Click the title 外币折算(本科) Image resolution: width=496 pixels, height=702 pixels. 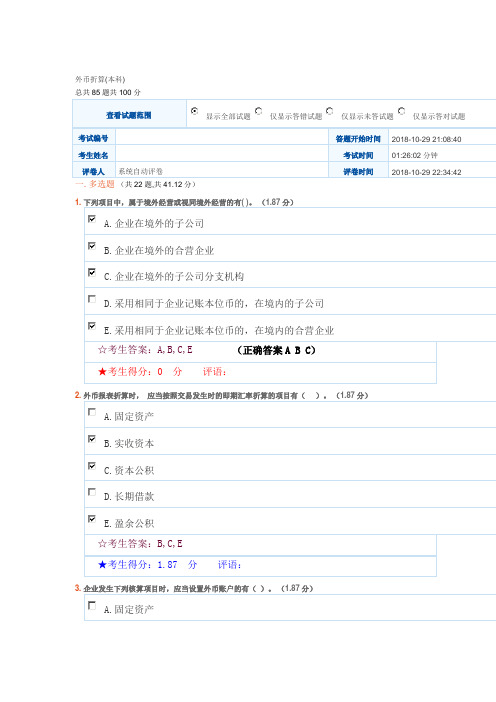point(100,79)
